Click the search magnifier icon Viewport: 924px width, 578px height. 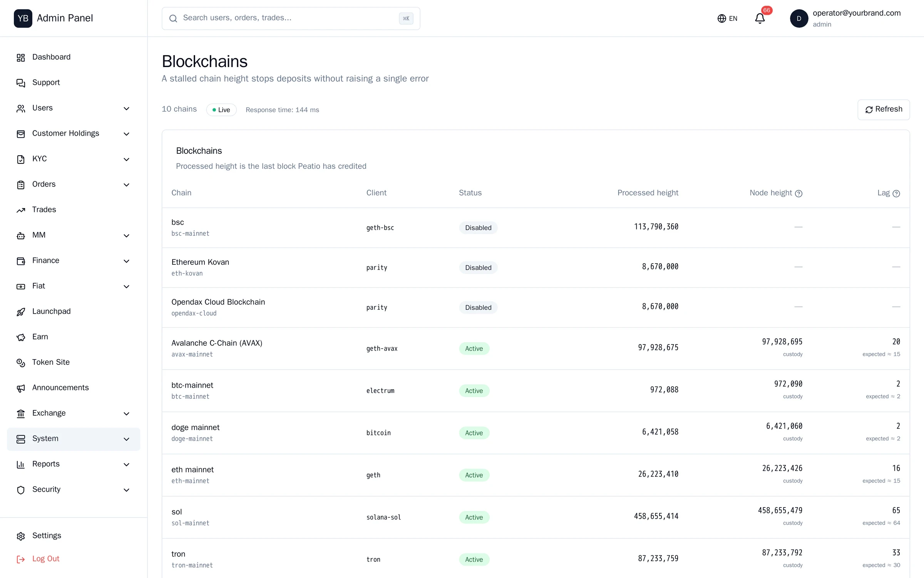(x=173, y=18)
